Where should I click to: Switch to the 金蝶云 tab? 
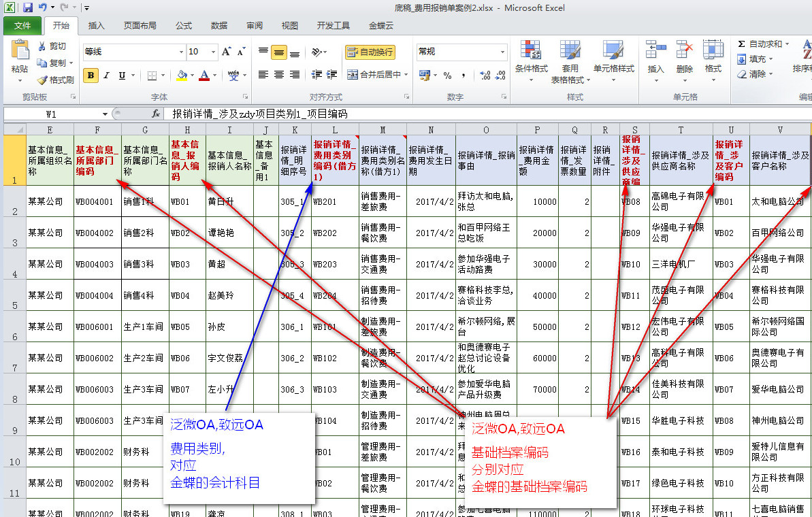pyautogui.click(x=381, y=25)
